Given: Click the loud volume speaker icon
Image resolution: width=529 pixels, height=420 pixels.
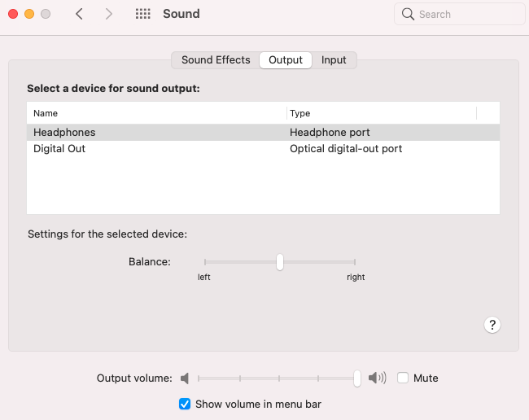Looking at the screenshot, I should point(377,378).
